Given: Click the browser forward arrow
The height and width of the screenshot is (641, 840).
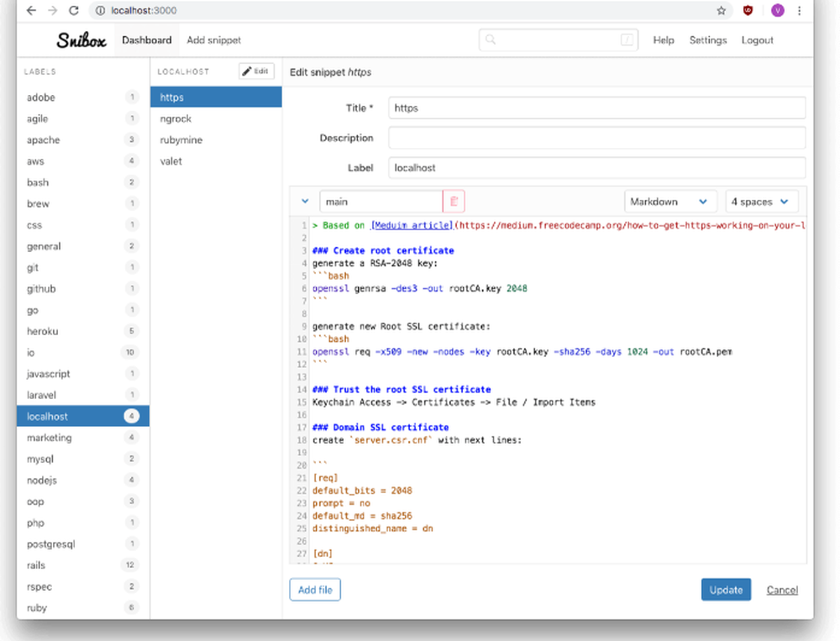Looking at the screenshot, I should pyautogui.click(x=52, y=11).
